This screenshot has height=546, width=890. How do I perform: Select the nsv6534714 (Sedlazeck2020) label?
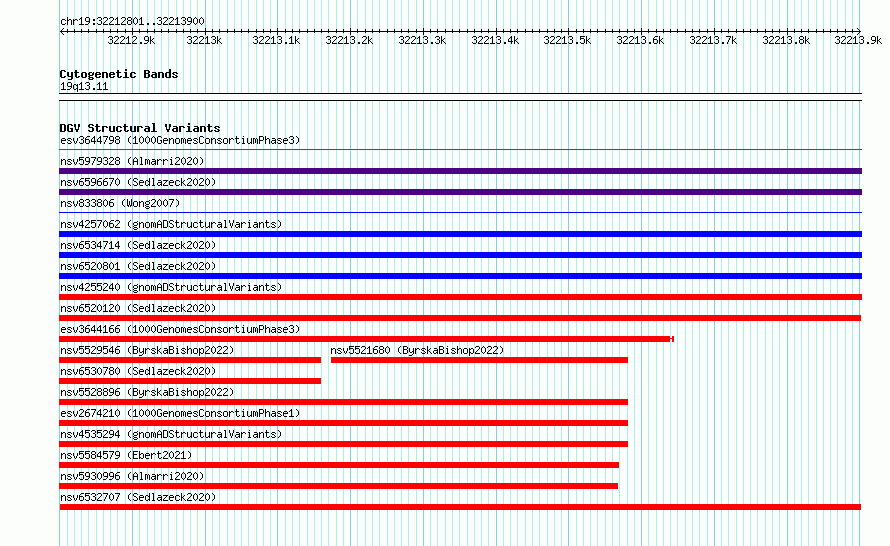[x=138, y=245]
